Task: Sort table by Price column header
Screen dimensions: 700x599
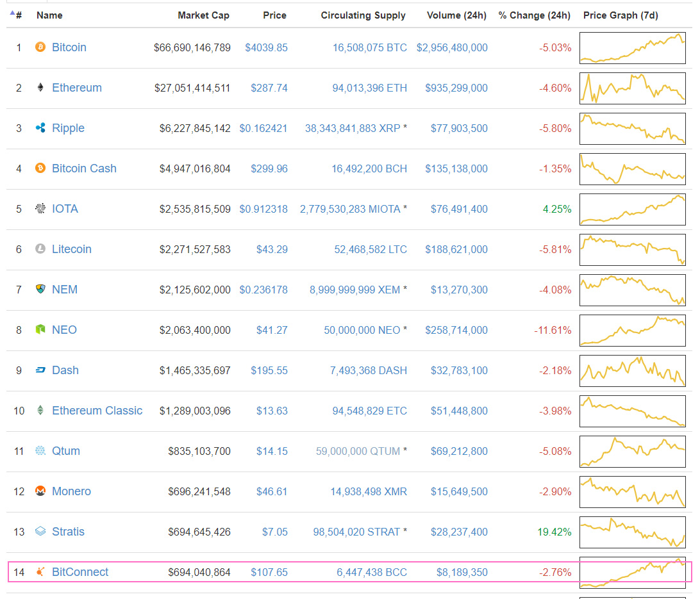Action: click(274, 15)
